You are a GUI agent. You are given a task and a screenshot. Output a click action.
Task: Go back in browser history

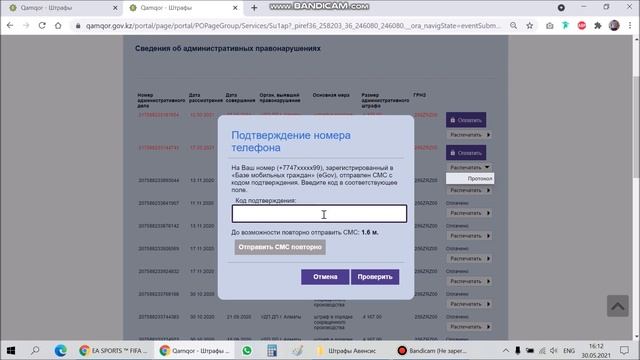tap(10, 25)
